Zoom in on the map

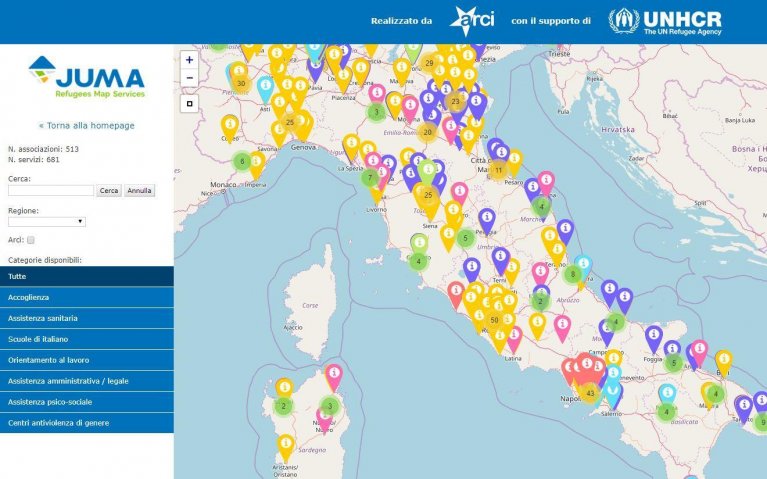pos(189,60)
